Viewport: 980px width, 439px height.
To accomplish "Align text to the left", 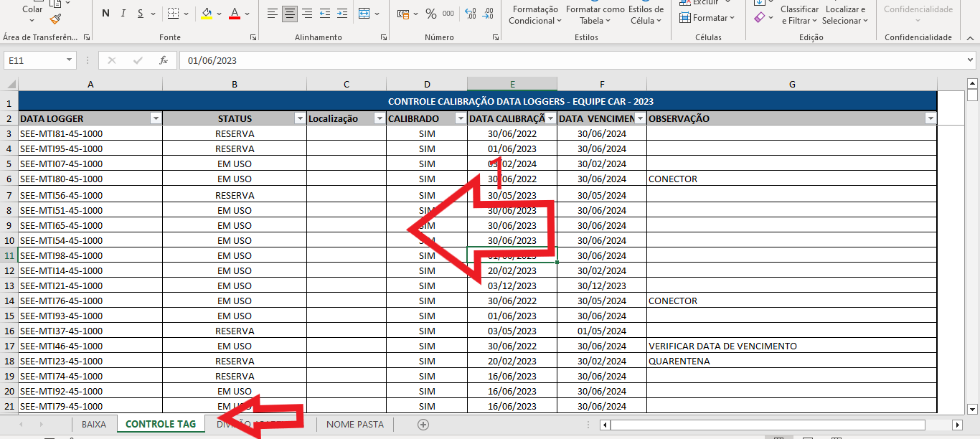I will (273, 13).
